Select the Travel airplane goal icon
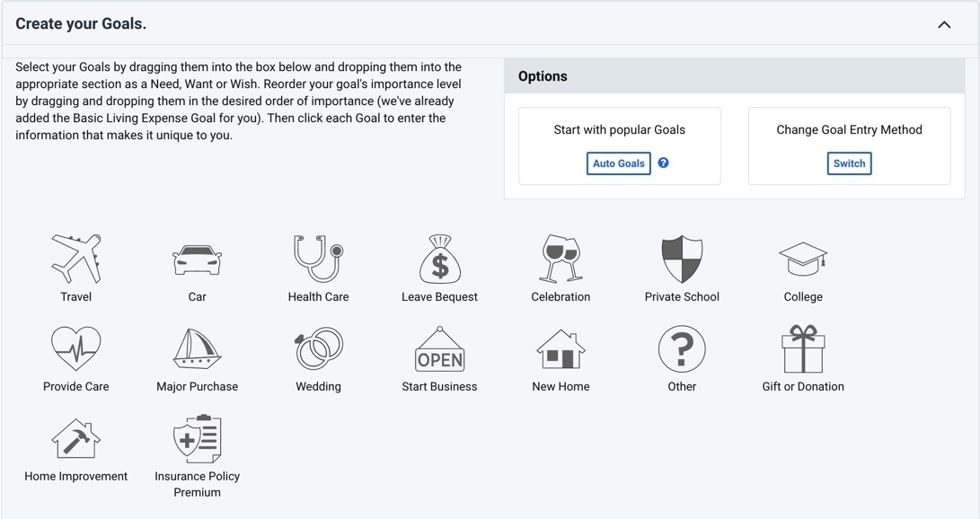This screenshot has width=980, height=519. coord(76,259)
